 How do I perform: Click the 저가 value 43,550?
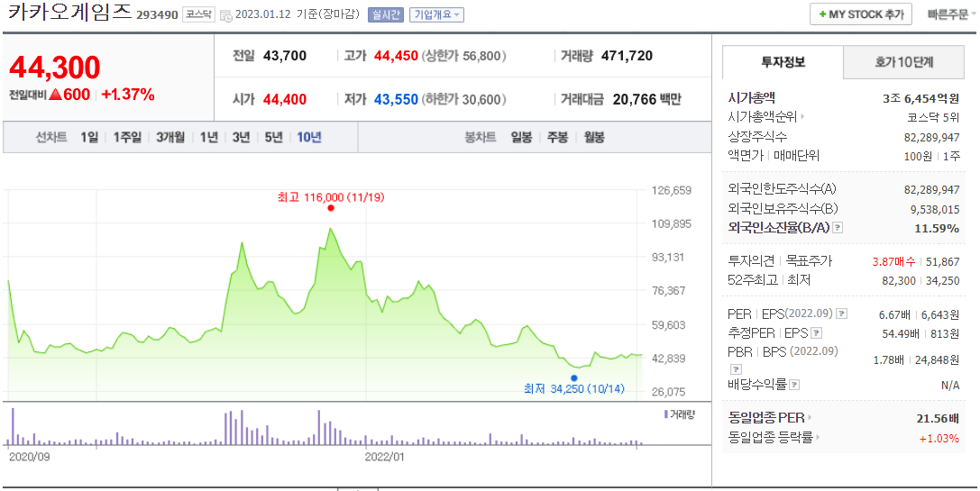point(396,99)
